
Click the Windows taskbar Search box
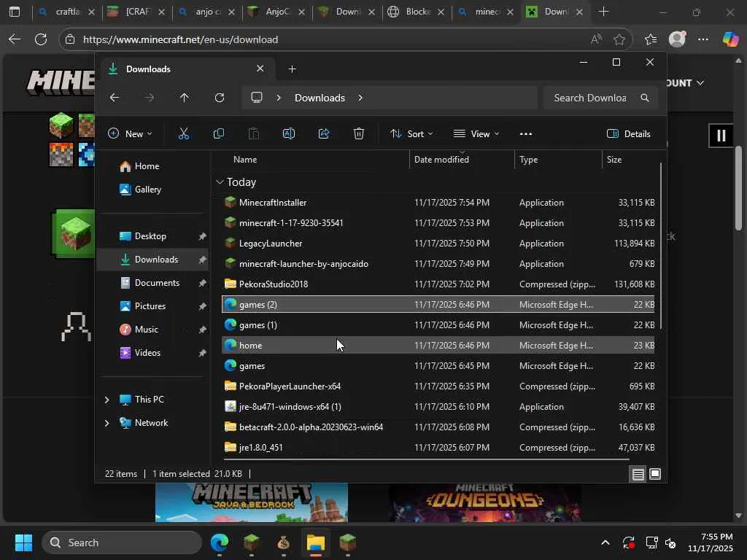click(x=122, y=542)
